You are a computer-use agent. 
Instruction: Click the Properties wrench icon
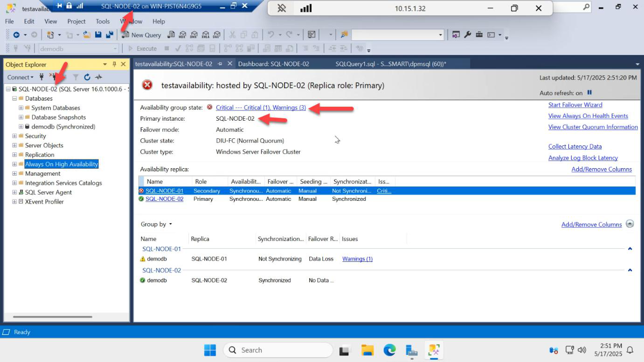pyautogui.click(x=468, y=35)
